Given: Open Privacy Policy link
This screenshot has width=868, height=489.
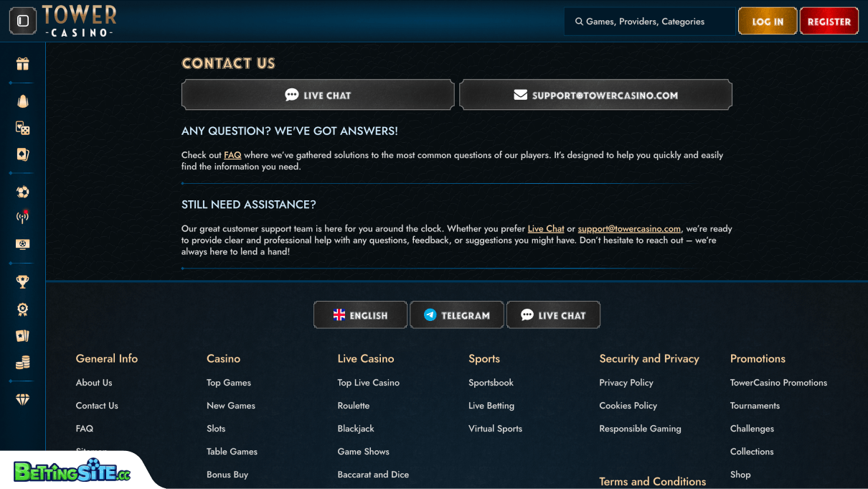Looking at the screenshot, I should coord(626,383).
